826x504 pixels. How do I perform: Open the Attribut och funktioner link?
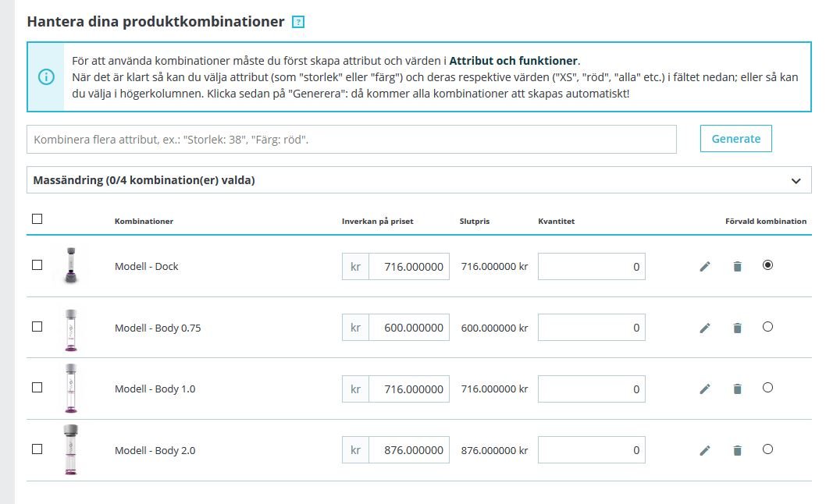click(x=513, y=61)
